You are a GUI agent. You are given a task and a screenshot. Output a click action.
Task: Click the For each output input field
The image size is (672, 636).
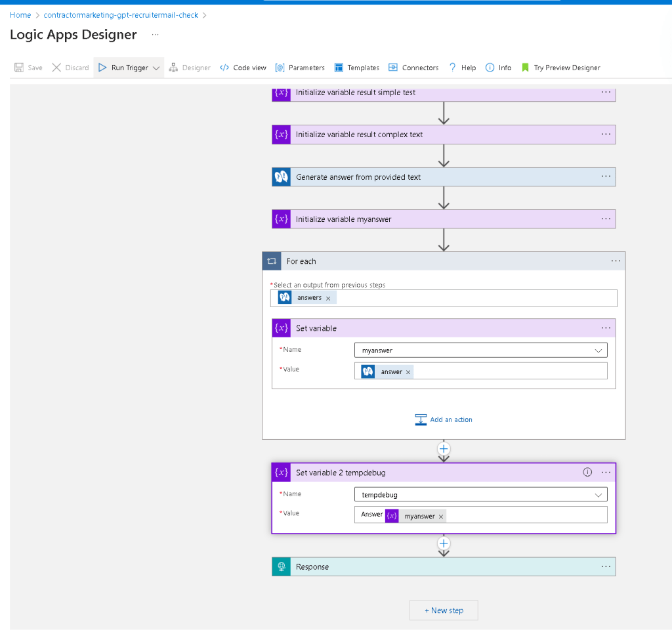tap(444, 298)
